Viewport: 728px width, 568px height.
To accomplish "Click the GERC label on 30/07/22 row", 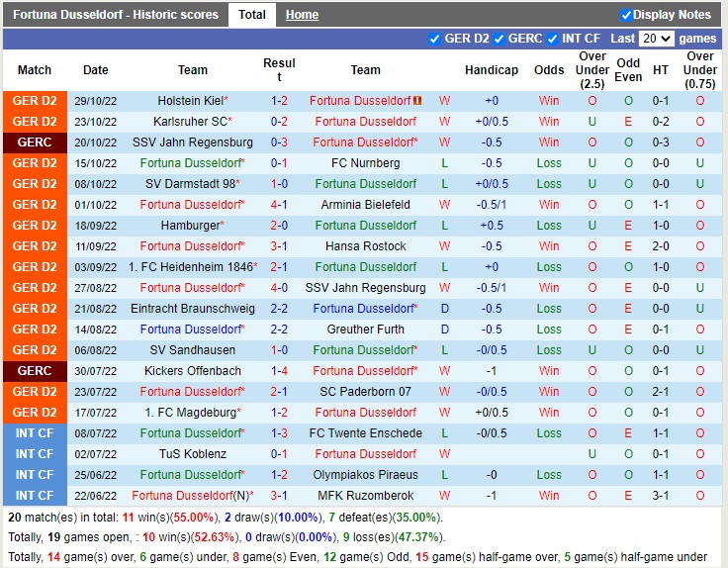I will click(35, 371).
